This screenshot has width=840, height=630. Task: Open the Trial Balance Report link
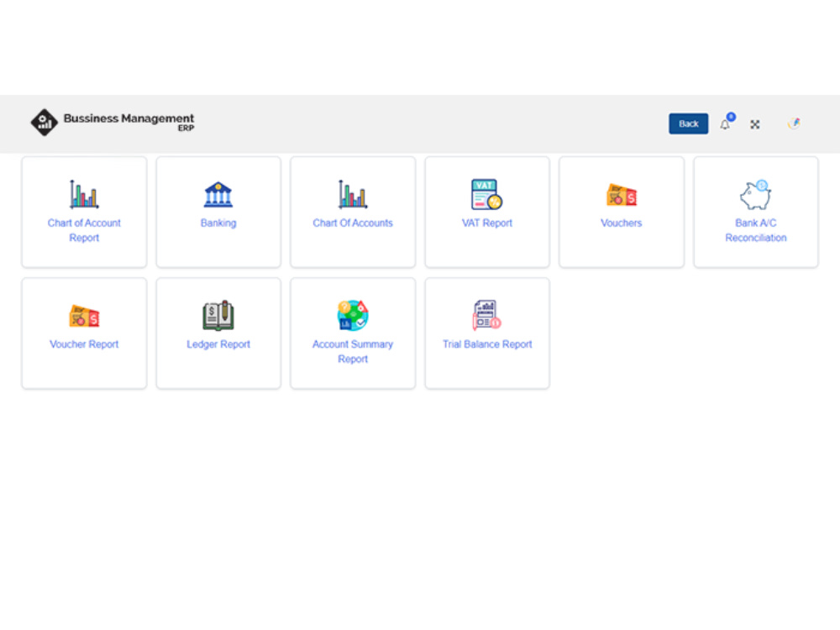(x=487, y=344)
